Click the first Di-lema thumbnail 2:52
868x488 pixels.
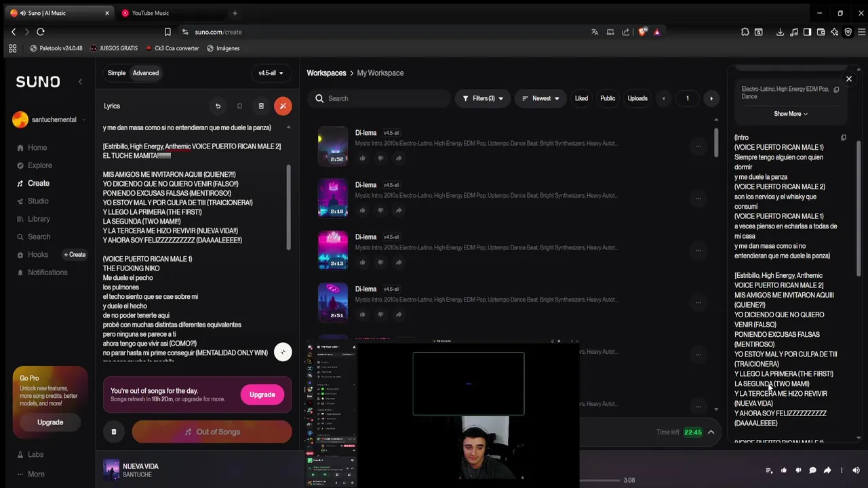pos(333,146)
